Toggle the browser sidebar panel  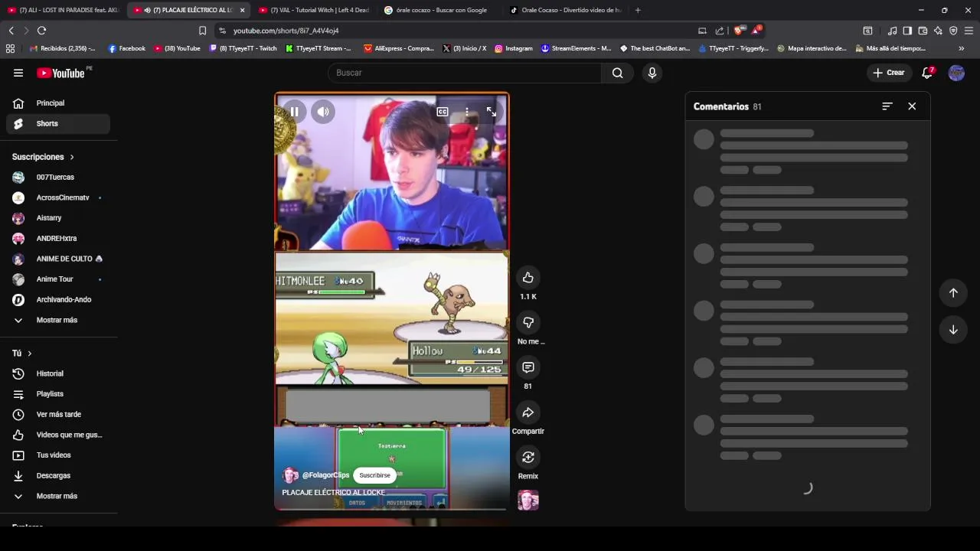point(907,31)
